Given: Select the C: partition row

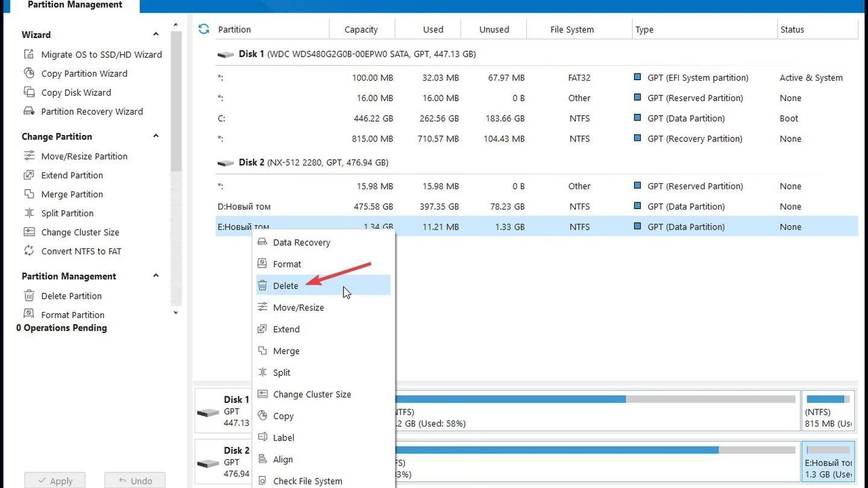Looking at the screenshot, I should coord(536,118).
